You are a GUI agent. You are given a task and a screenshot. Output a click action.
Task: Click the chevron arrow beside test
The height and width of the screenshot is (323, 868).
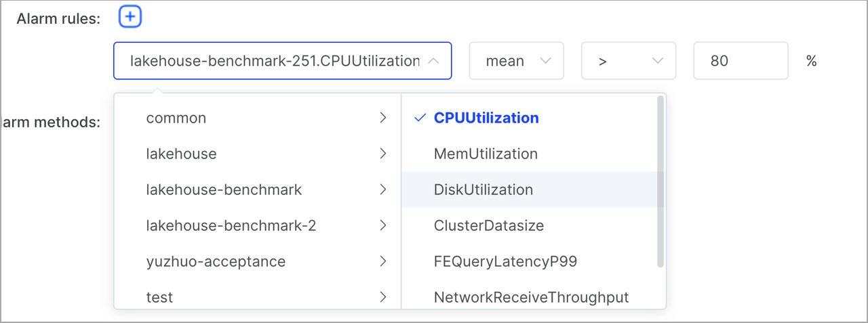point(383,297)
